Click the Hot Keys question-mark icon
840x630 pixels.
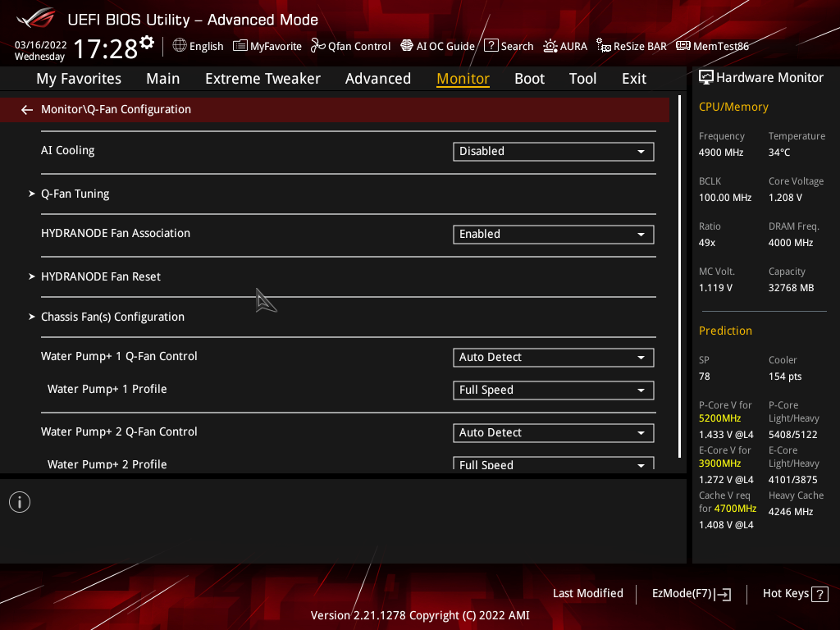point(819,594)
